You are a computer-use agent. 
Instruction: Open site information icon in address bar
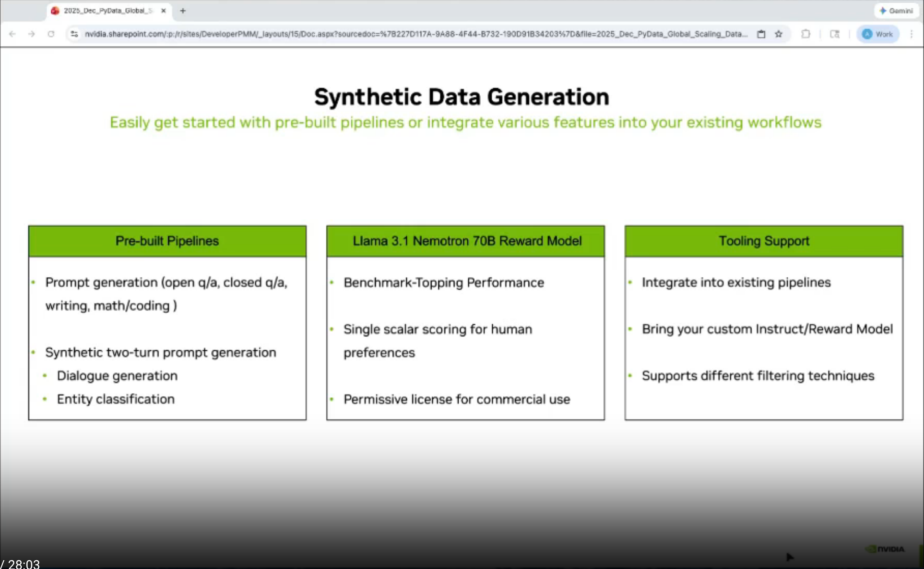click(74, 34)
